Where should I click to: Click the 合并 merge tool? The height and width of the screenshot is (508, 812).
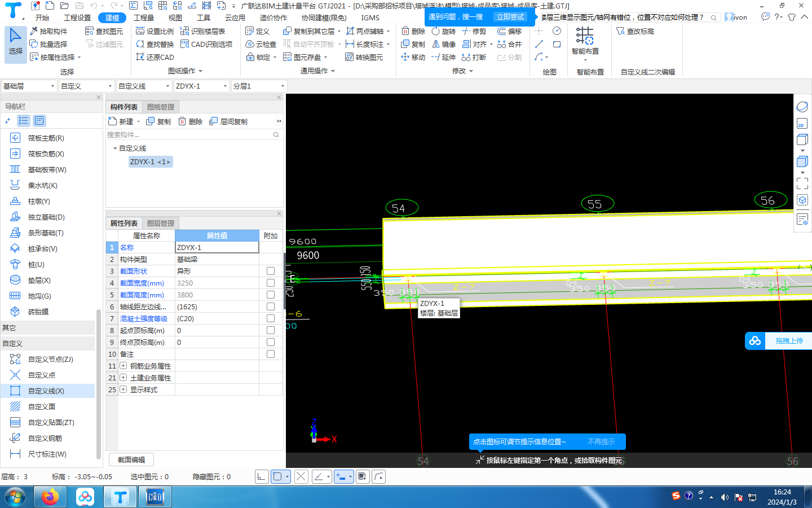509,44
